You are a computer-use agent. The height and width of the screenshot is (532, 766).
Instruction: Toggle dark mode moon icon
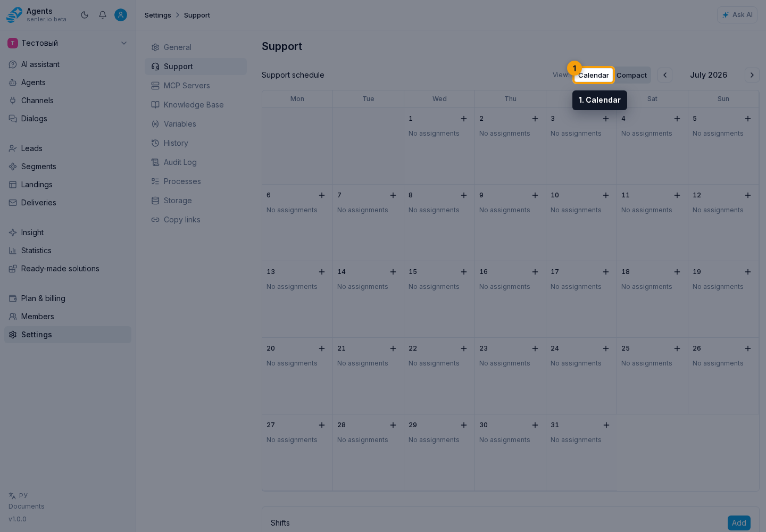click(x=85, y=15)
